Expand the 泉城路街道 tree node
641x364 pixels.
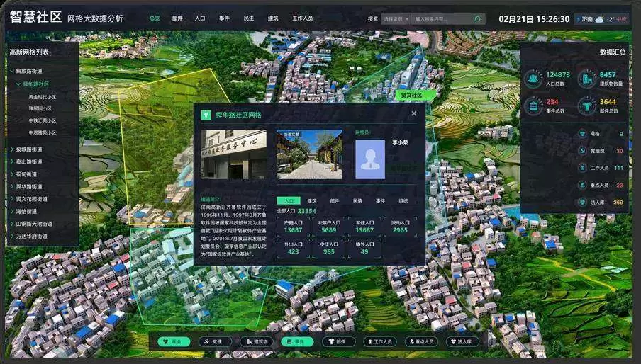point(12,149)
